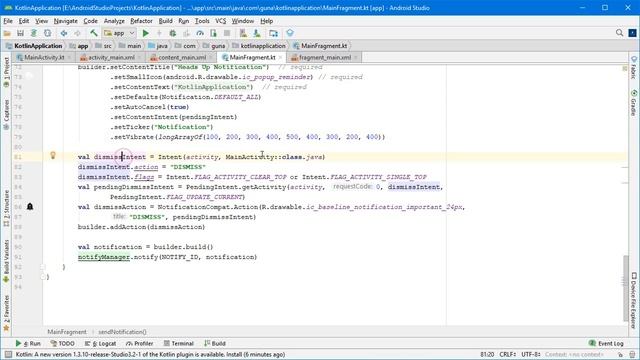Viewport: 640px width, 360px height.
Task: Close the MainActivity.kt tab
Action: pos(69,58)
